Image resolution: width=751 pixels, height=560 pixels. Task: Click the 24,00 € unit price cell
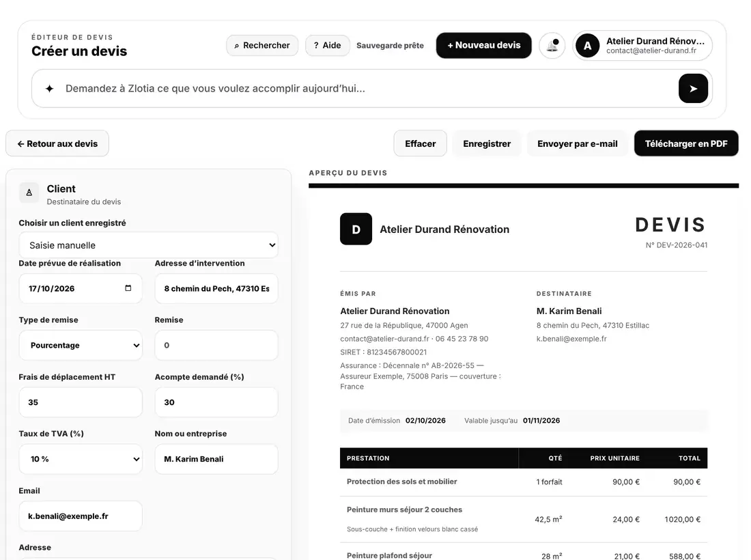(626, 519)
